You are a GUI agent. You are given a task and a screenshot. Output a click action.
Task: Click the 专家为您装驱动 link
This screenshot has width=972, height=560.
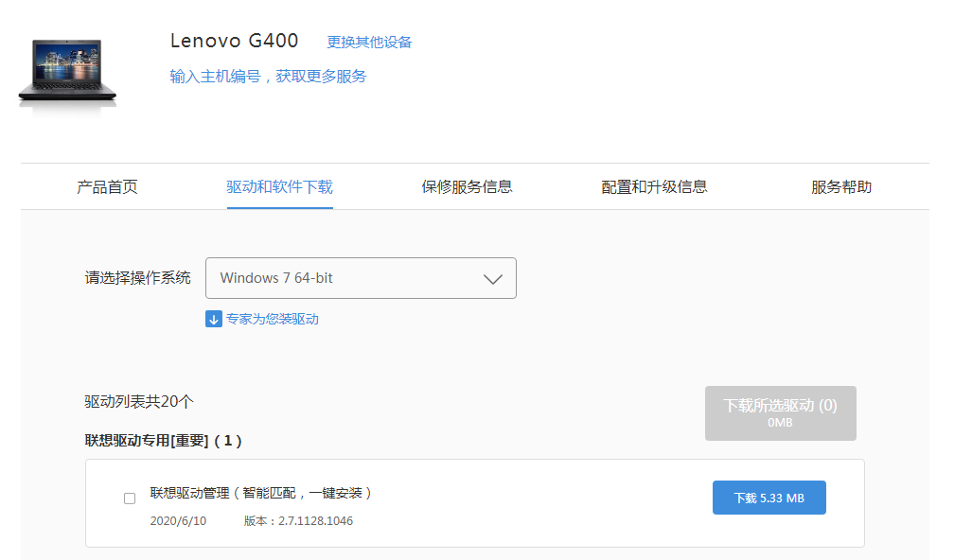pyautogui.click(x=273, y=319)
